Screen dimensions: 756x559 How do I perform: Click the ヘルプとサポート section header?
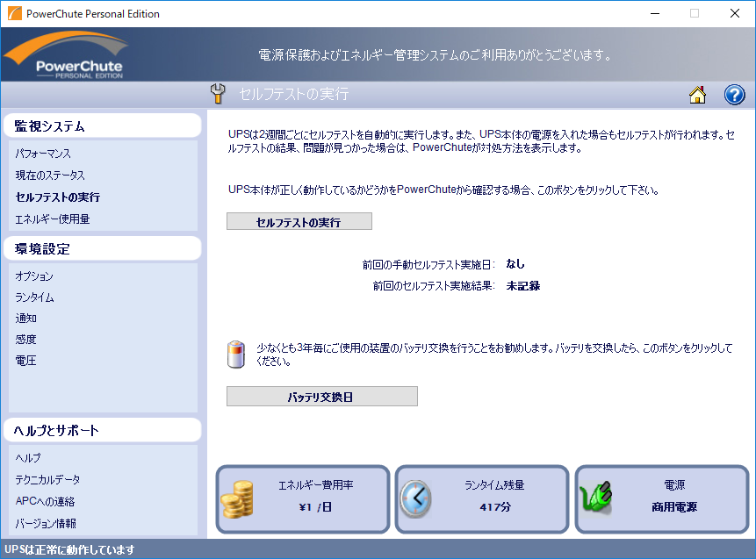[x=102, y=430]
